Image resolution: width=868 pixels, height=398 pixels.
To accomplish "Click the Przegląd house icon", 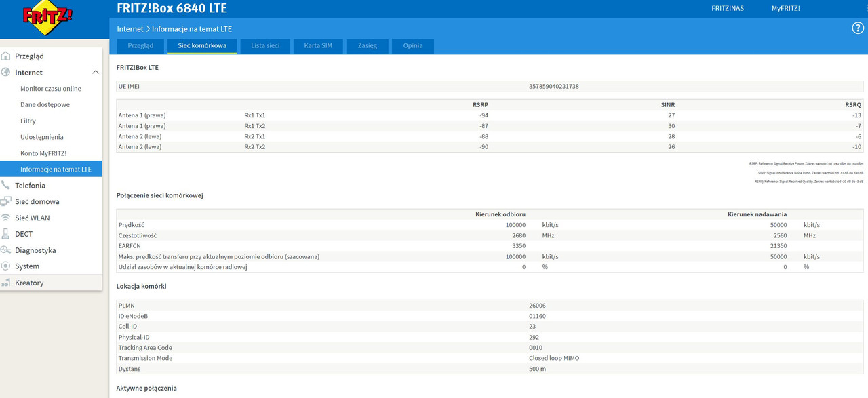I will click(x=6, y=56).
